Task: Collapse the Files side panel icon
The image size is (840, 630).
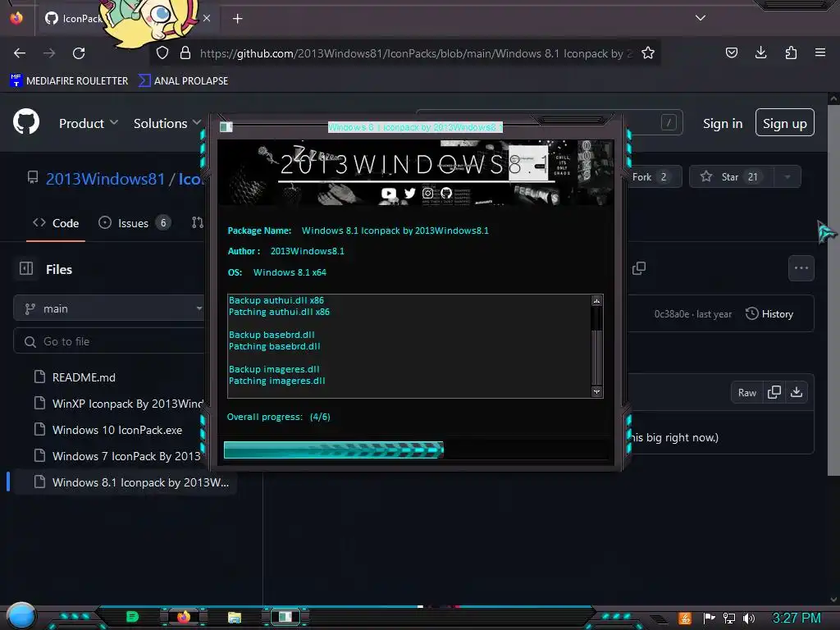Action: click(26, 268)
